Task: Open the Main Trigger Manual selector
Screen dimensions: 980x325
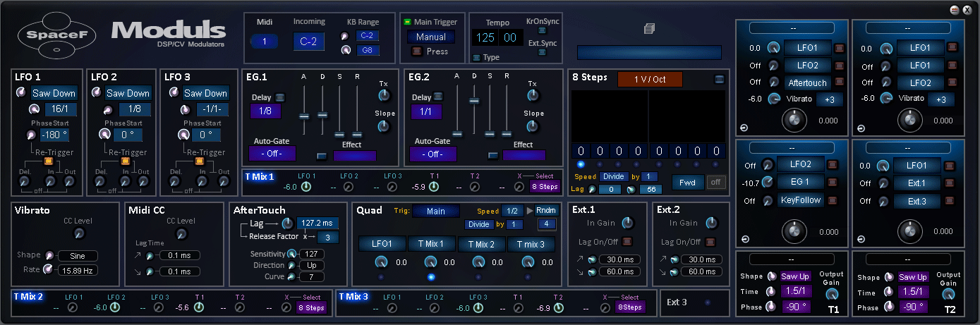Action: (x=431, y=37)
